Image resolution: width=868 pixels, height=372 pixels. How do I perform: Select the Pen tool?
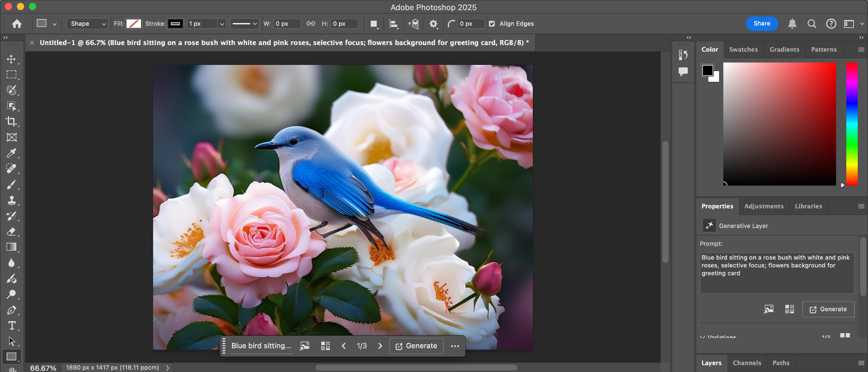(12, 310)
